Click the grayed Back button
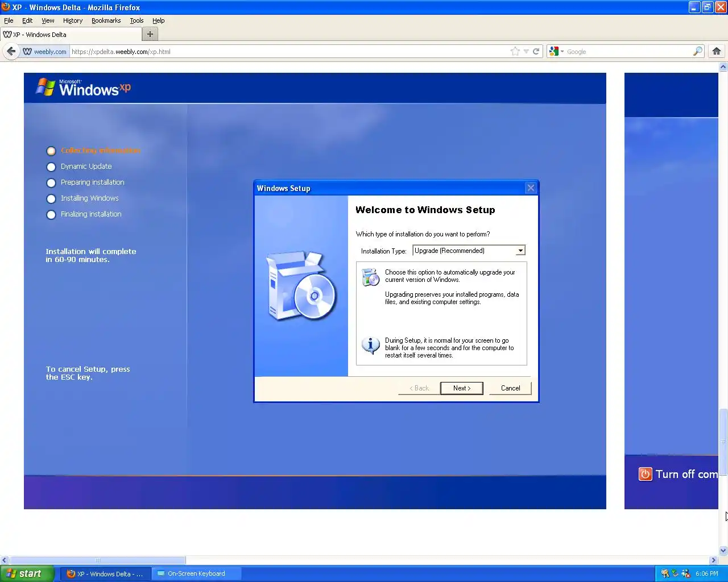 (419, 388)
